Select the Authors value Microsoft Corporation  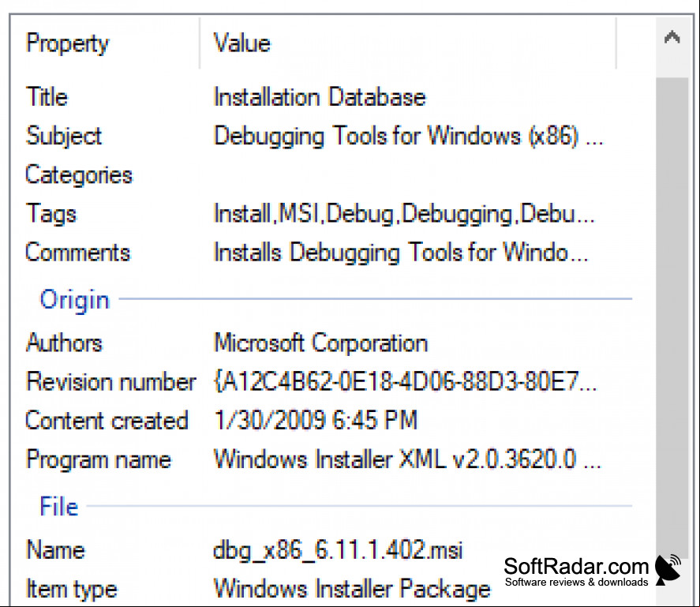(x=320, y=343)
